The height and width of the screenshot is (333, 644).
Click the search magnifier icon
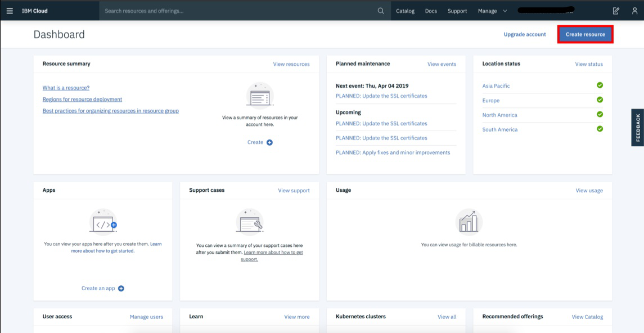coord(381,11)
